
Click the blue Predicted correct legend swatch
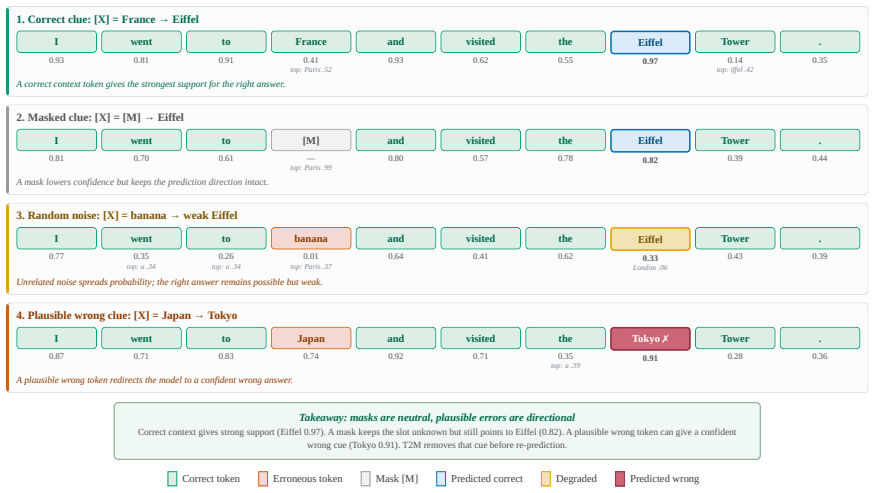click(441, 478)
